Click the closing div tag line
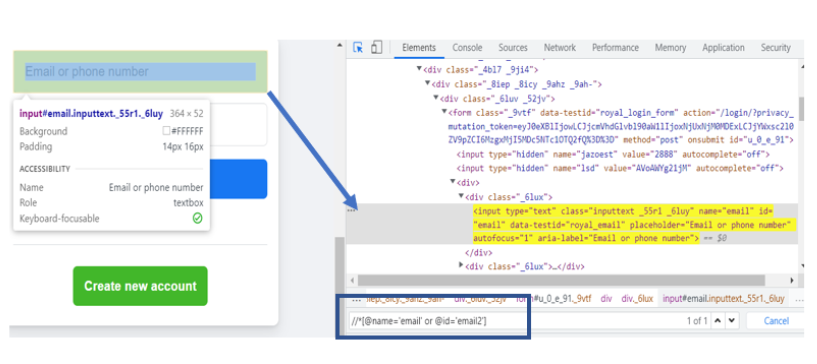817x364 pixels. click(478, 253)
